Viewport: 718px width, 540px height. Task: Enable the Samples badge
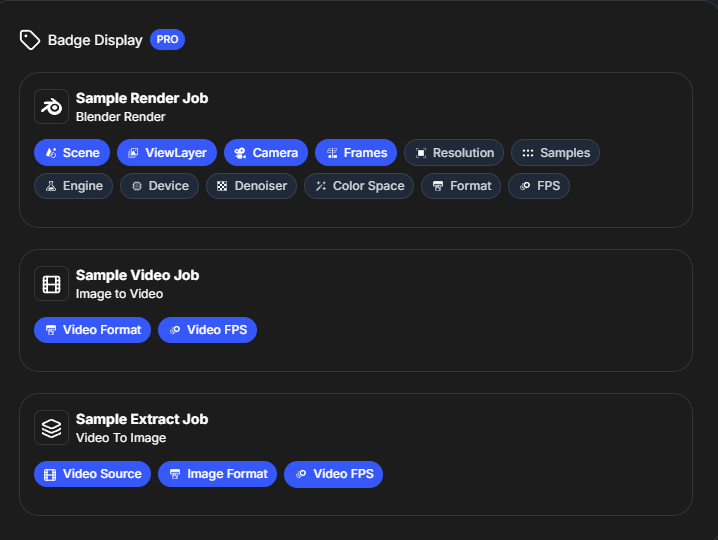[555, 153]
